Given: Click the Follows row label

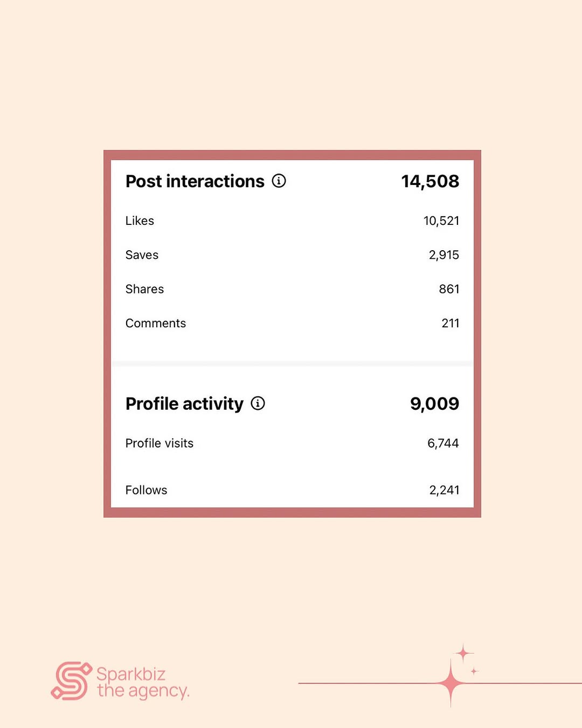Looking at the screenshot, I should [x=146, y=490].
